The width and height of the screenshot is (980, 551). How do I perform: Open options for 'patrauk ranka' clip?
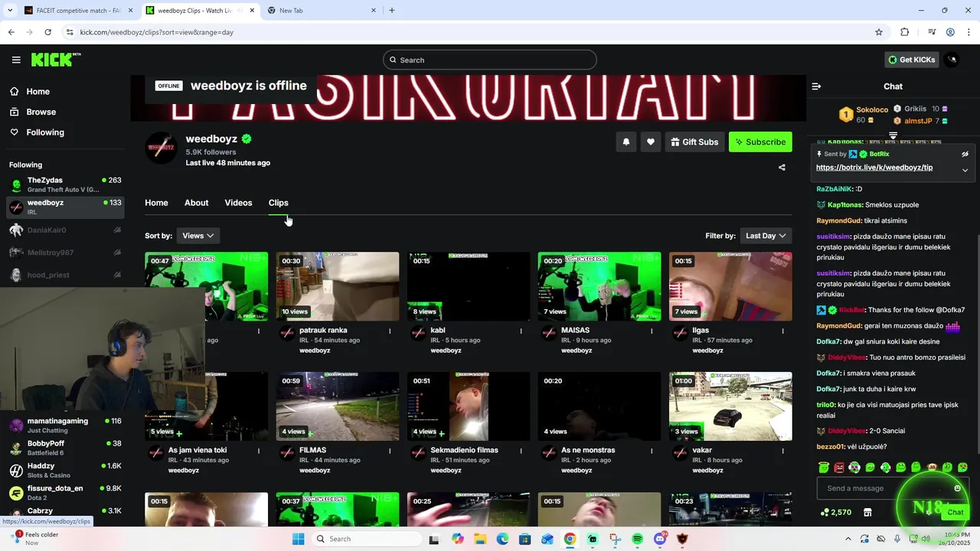coord(390,331)
